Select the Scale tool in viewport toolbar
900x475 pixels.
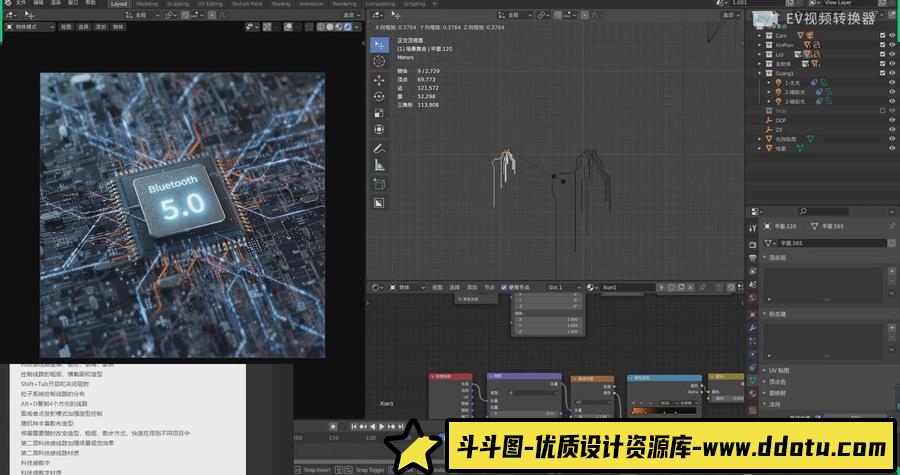(x=379, y=113)
